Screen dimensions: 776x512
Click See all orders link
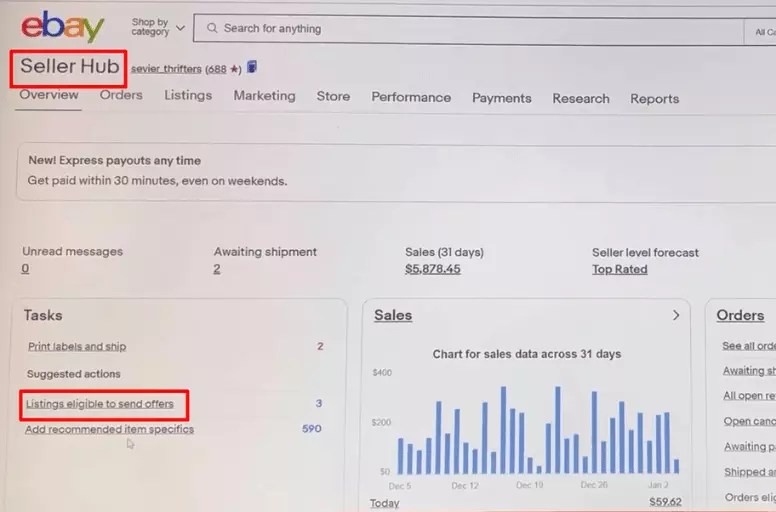click(749, 346)
